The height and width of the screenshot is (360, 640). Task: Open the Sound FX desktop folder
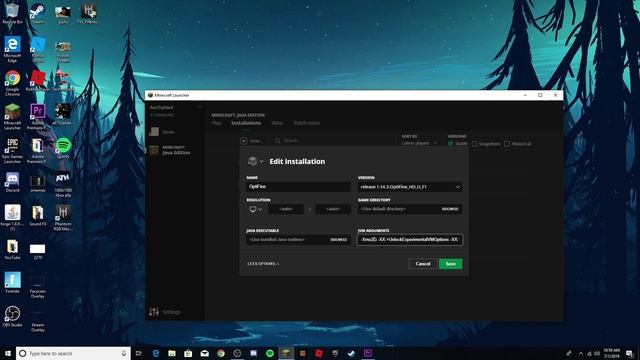(x=38, y=216)
